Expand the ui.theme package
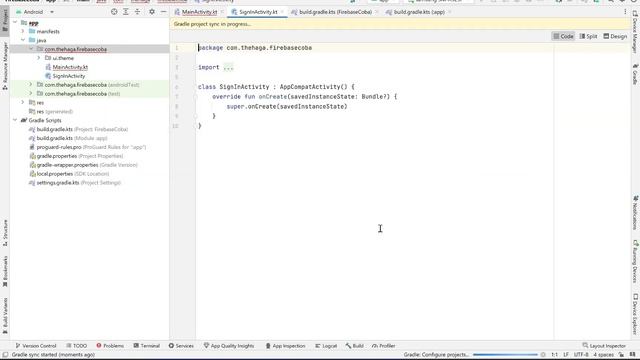Viewport: 640px width, 360px height. (x=39, y=58)
